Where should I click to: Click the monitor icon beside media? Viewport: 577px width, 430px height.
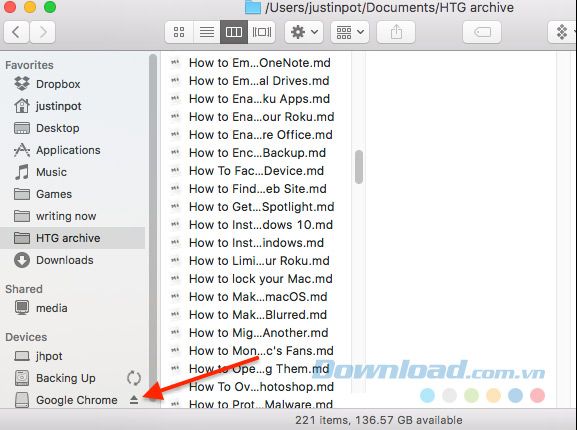[22, 308]
